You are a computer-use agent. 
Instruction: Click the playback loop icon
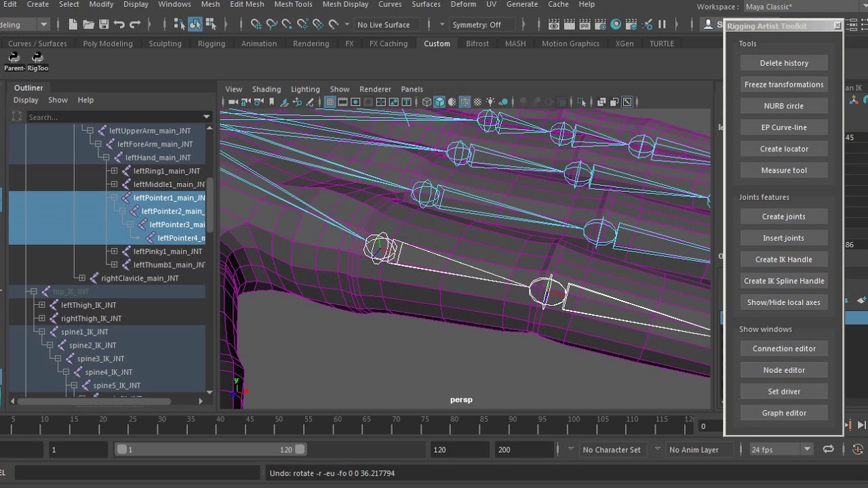click(x=828, y=449)
